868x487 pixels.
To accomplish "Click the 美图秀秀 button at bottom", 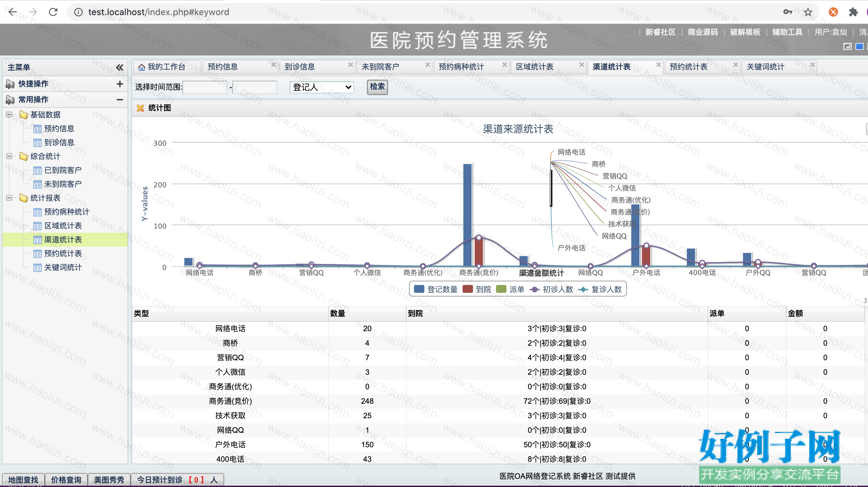I will coord(109,480).
